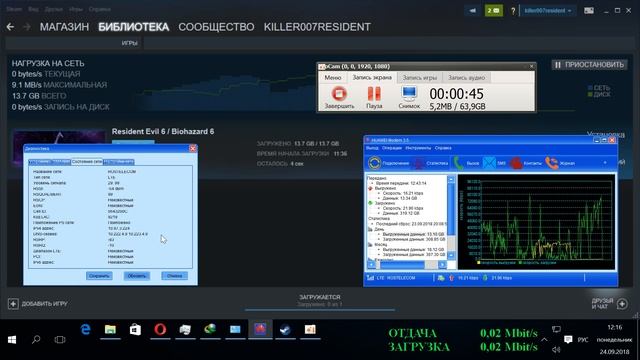Select Выгружено node in statistics tree
The image size is (640, 360).
(385, 189)
